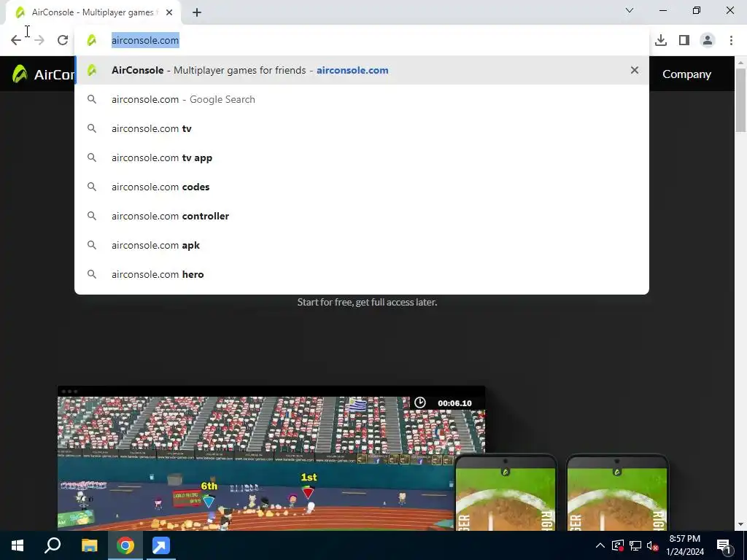747x560 pixels.
Task: Close the AirConsole tab
Action: pyautogui.click(x=169, y=12)
